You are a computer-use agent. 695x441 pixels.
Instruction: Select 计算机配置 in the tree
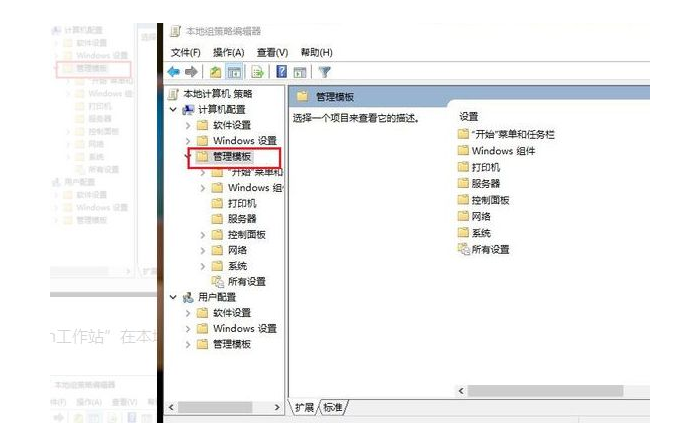(x=221, y=109)
